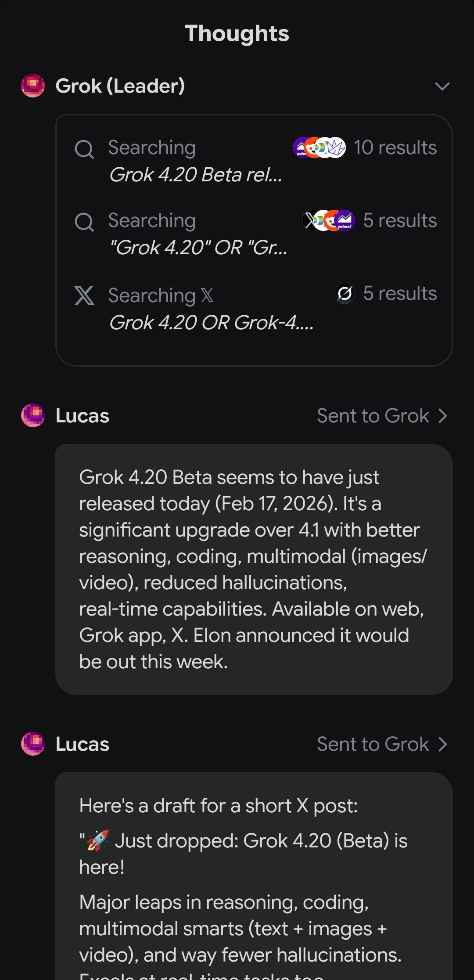Click the first Lucas avatar icon

pyautogui.click(x=33, y=415)
